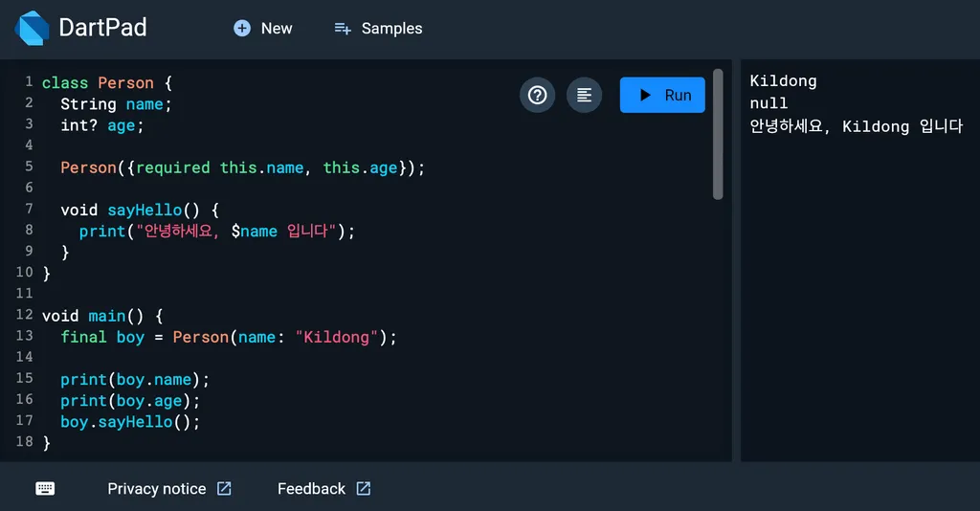Click 'boy.sayHello();' on line 17

(x=130, y=422)
